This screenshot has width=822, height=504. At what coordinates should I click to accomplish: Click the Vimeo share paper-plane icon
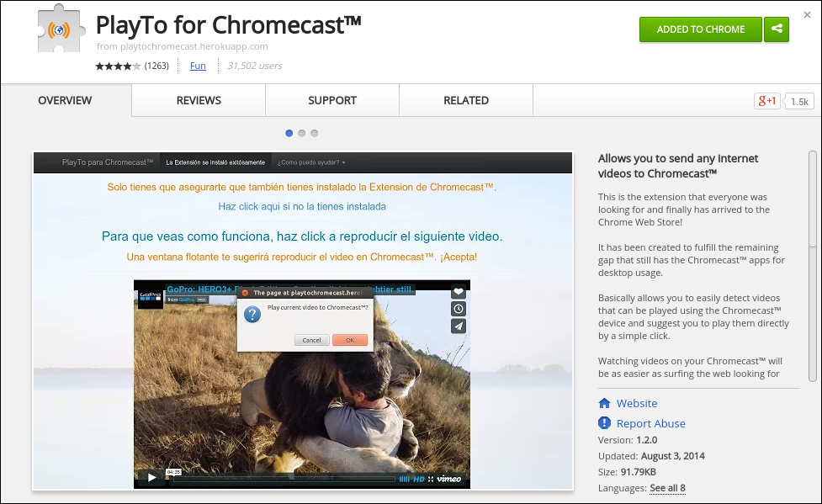pos(459,326)
